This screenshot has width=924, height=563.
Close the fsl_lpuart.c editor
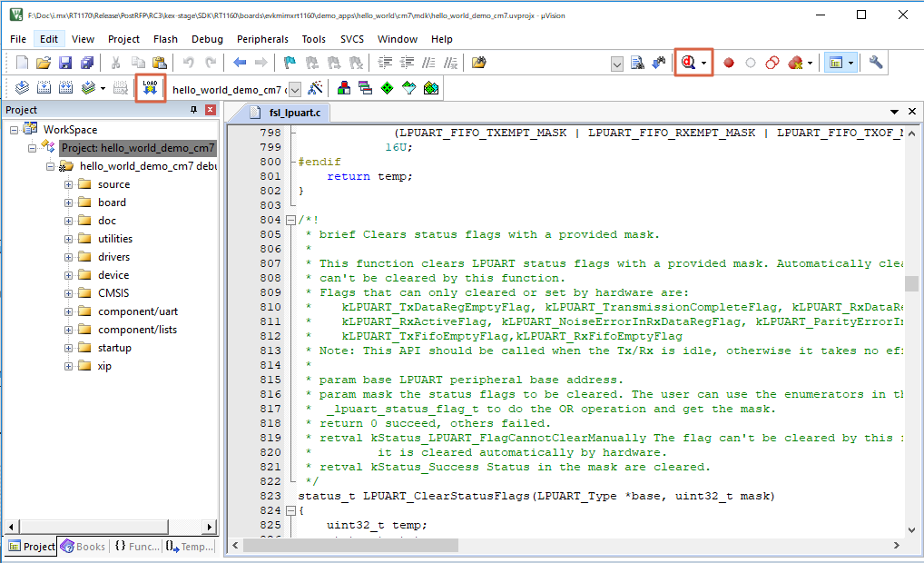(x=912, y=112)
